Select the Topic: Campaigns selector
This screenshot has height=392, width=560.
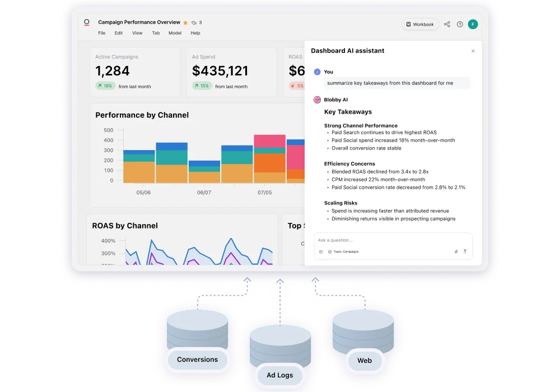343,251
